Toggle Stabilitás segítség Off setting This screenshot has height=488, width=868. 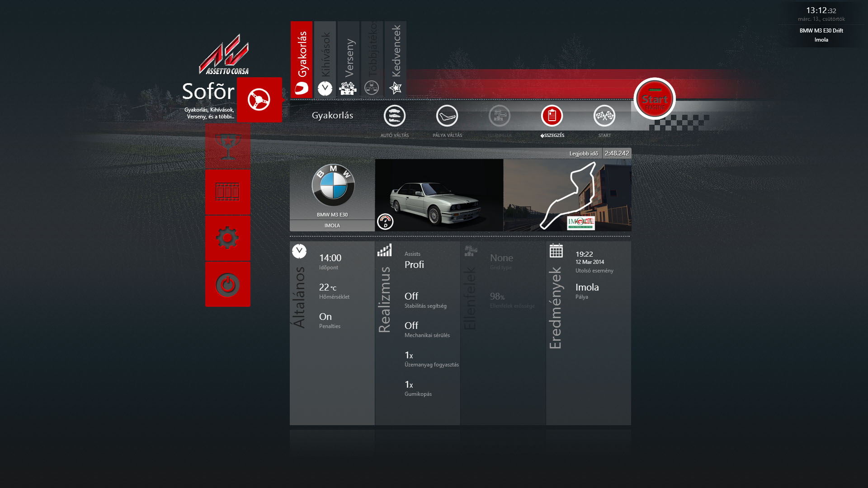pos(411,296)
